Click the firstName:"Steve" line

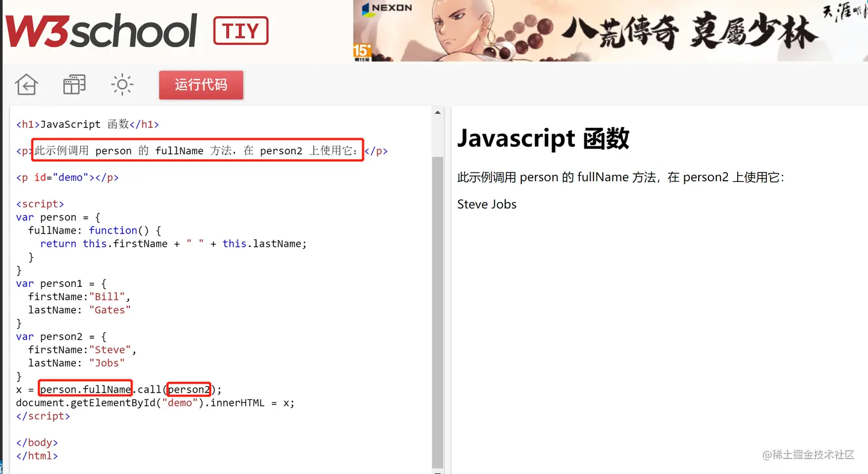click(x=82, y=350)
